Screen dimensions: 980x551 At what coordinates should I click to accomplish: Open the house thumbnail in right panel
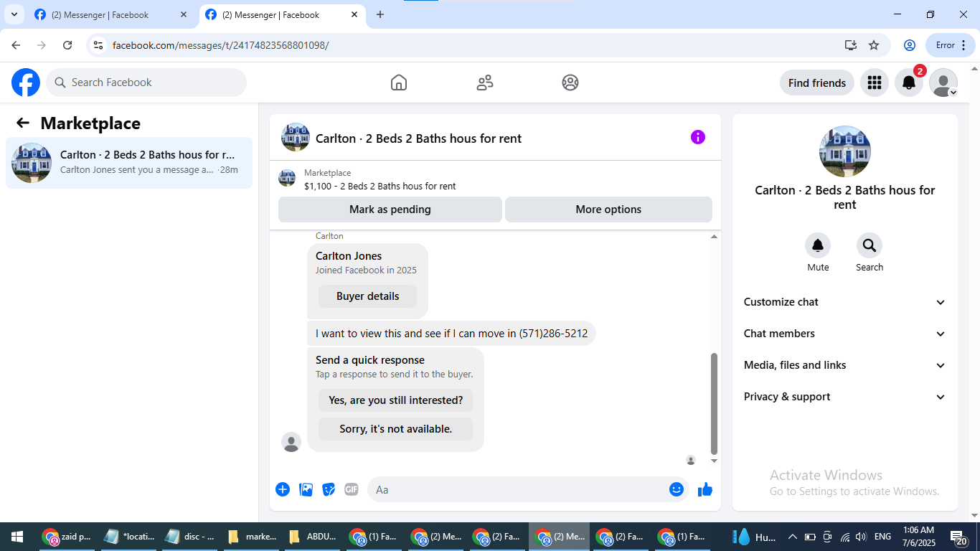[x=845, y=151]
